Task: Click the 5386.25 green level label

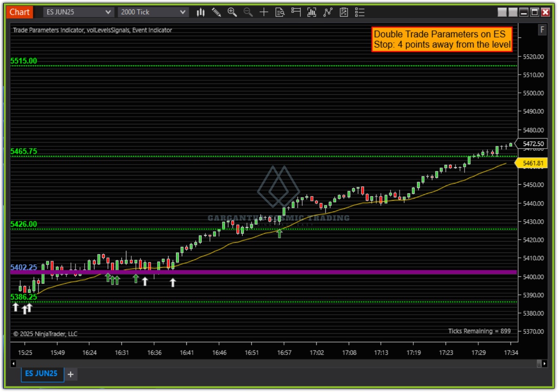Action: pos(24,297)
